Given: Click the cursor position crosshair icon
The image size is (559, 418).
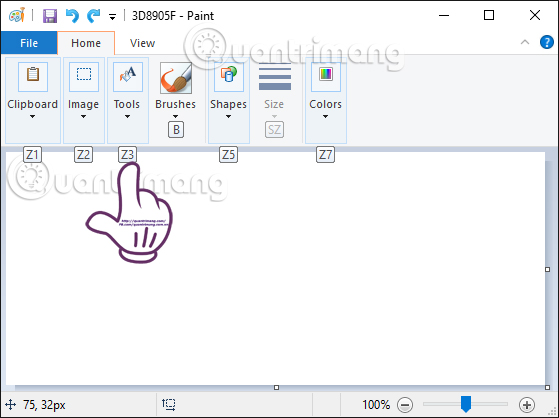Looking at the screenshot, I should [x=11, y=405].
